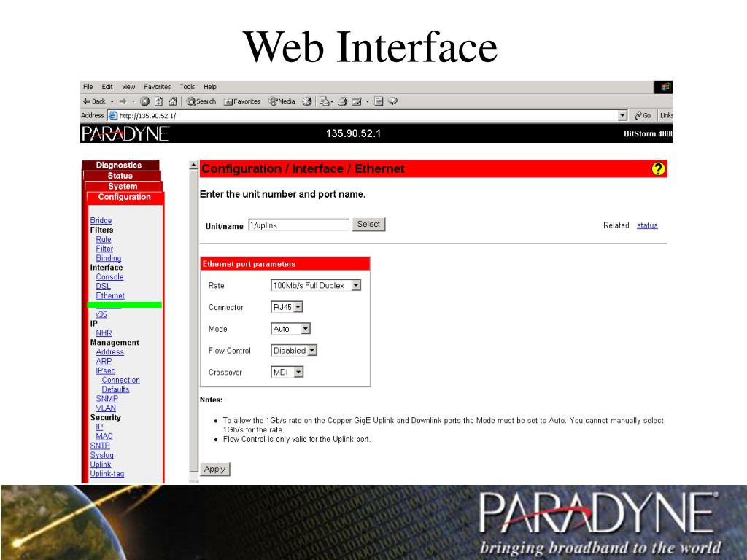The width and height of the screenshot is (747, 560).
Task: Open the View menu
Action: [128, 87]
